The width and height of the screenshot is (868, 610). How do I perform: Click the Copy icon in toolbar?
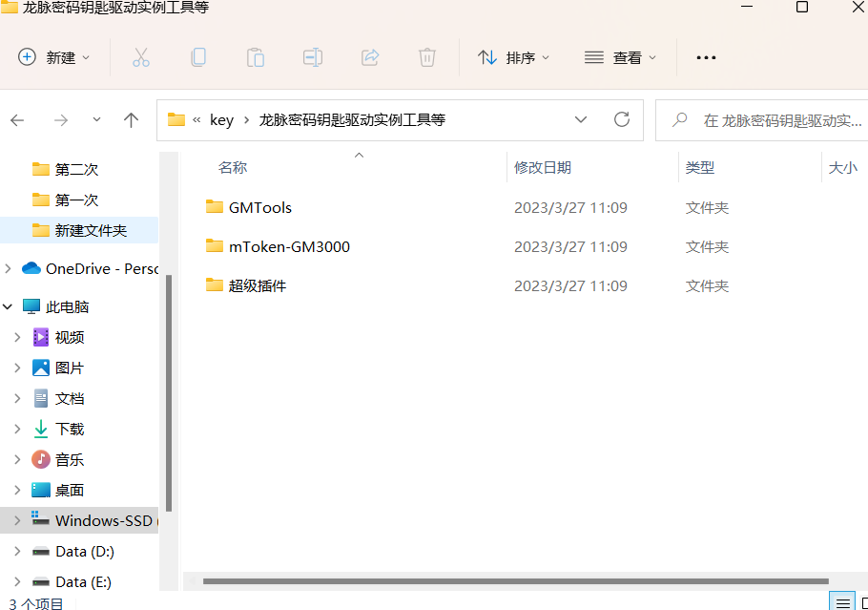click(198, 57)
